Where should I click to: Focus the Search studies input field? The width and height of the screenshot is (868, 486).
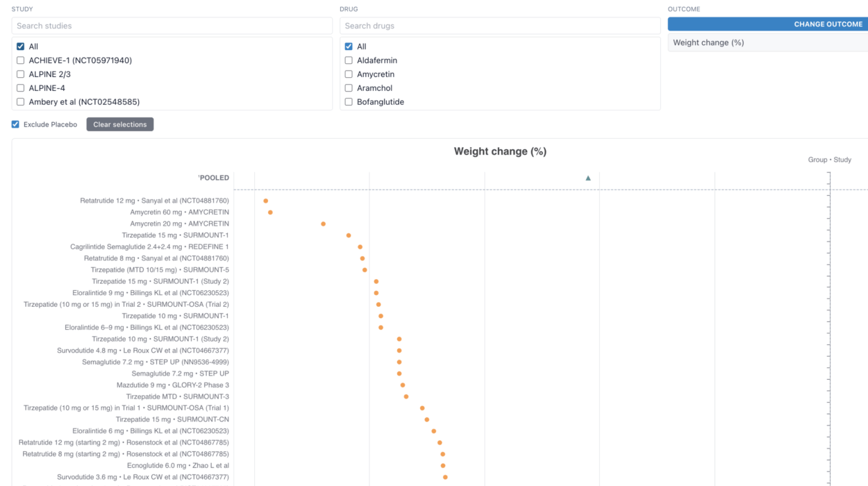coord(172,26)
